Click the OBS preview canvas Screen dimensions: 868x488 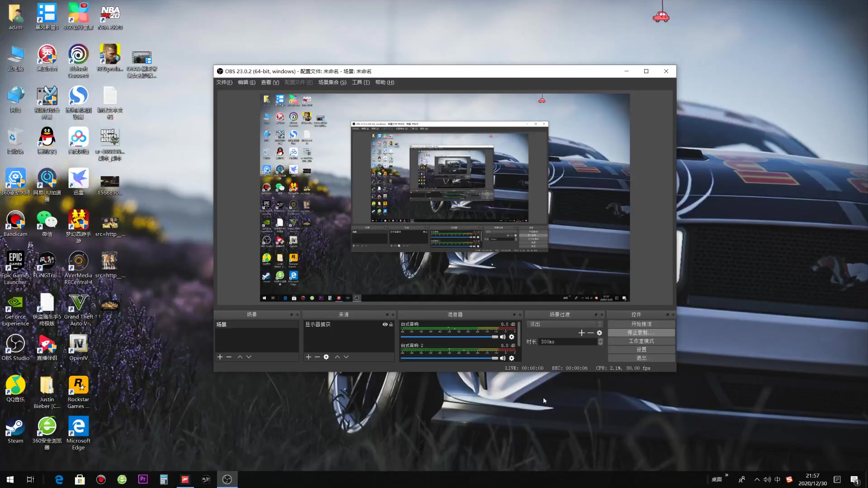445,197
